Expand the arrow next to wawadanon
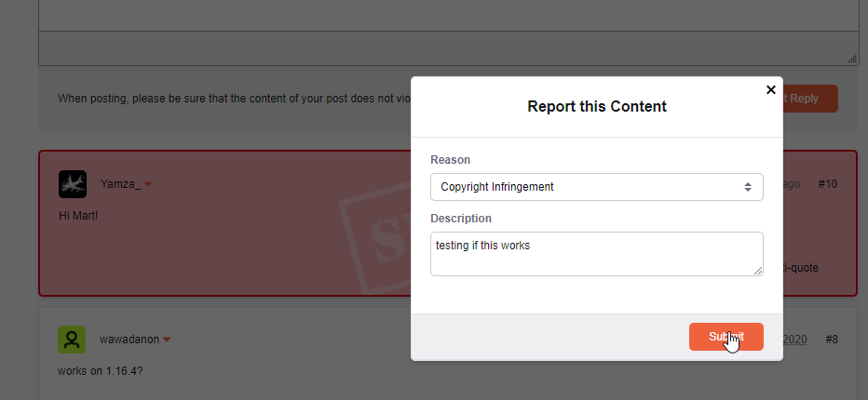Image resolution: width=868 pixels, height=400 pixels. [x=167, y=340]
